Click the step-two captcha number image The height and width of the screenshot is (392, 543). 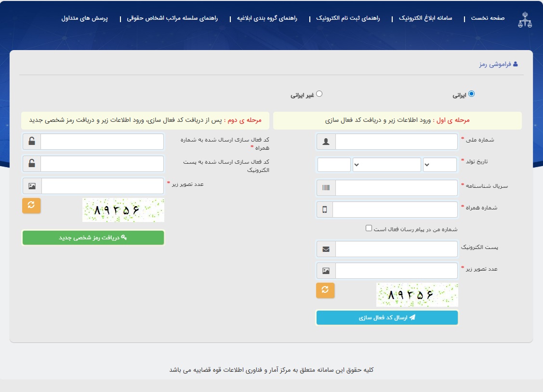[123, 210]
